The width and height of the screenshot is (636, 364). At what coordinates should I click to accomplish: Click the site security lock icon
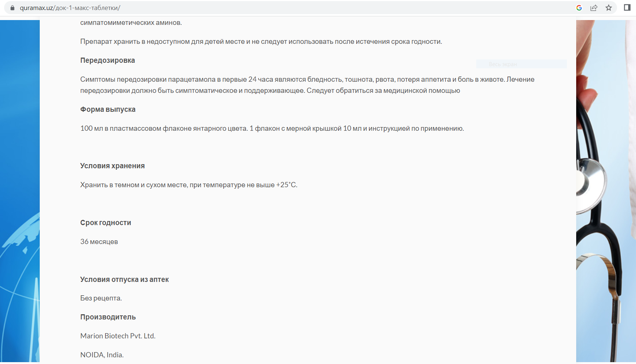coord(12,8)
